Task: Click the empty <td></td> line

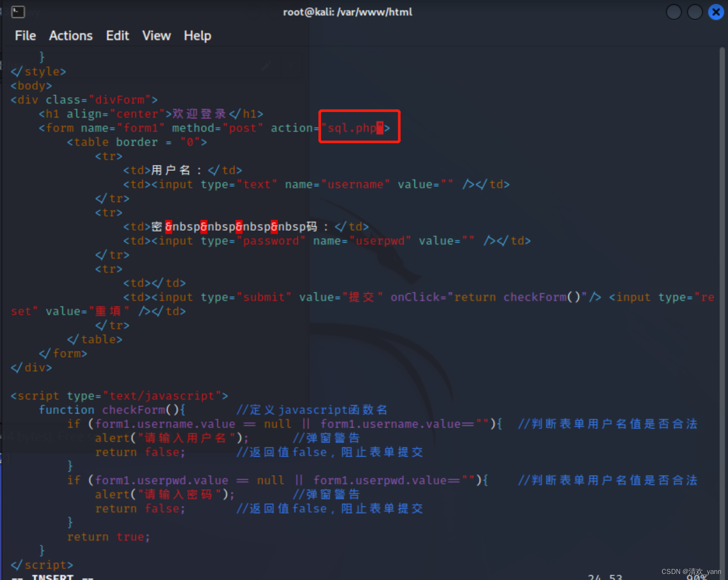Action: (x=154, y=283)
